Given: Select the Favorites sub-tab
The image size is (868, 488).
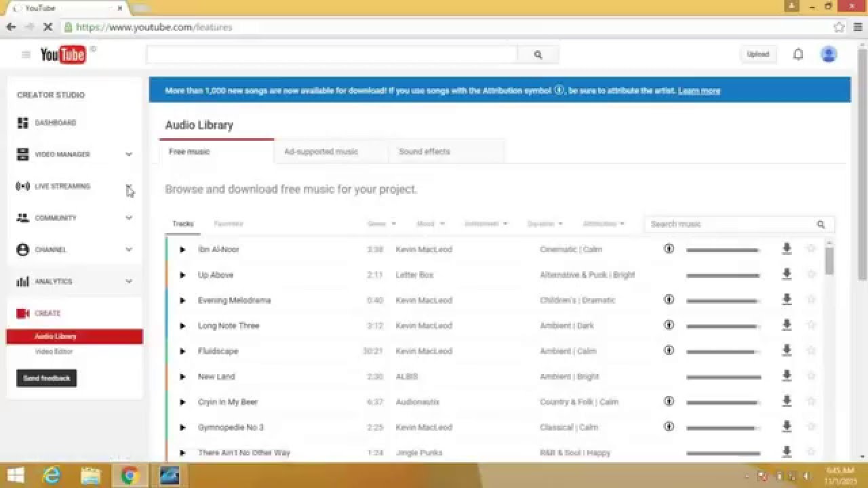Looking at the screenshot, I should tap(229, 224).
